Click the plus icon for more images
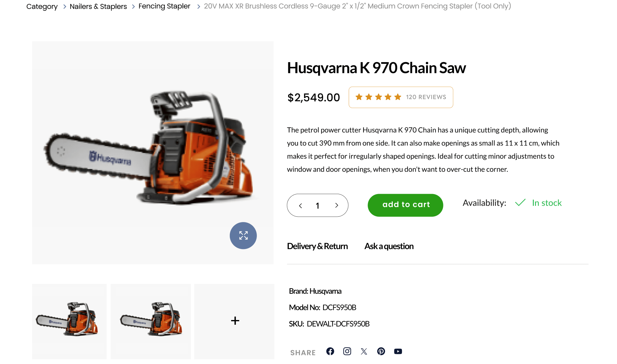This screenshot has height=364, width=617. tap(235, 321)
